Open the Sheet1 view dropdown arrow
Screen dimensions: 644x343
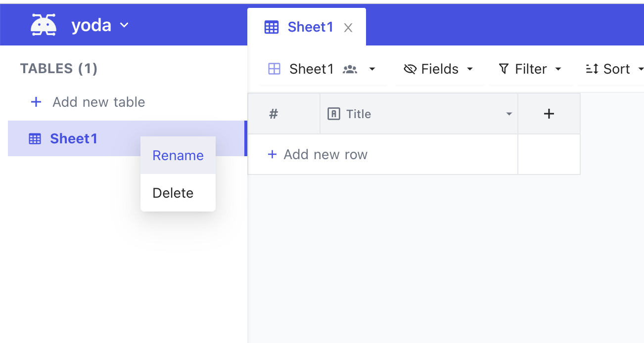[x=372, y=69]
